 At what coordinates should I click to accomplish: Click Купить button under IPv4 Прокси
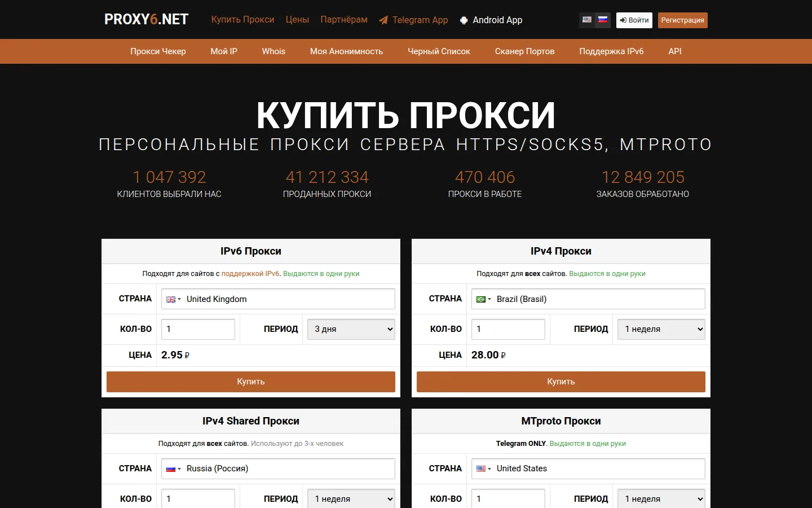[561, 382]
